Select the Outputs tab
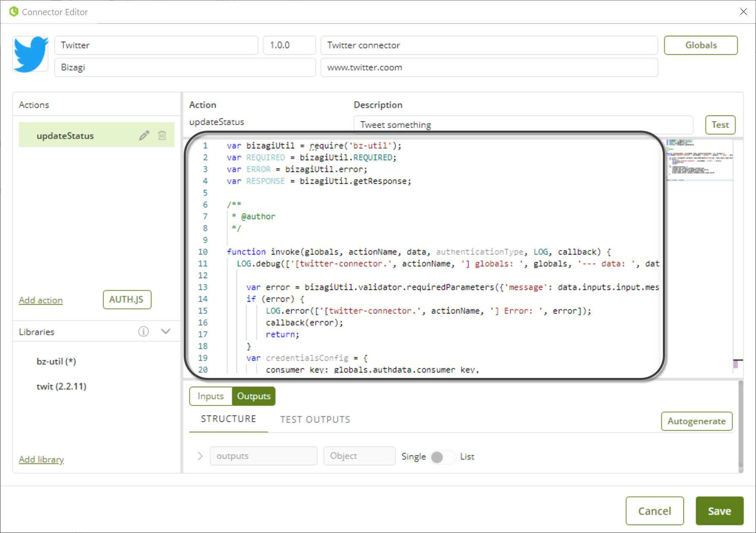This screenshot has width=756, height=533. pyautogui.click(x=254, y=396)
